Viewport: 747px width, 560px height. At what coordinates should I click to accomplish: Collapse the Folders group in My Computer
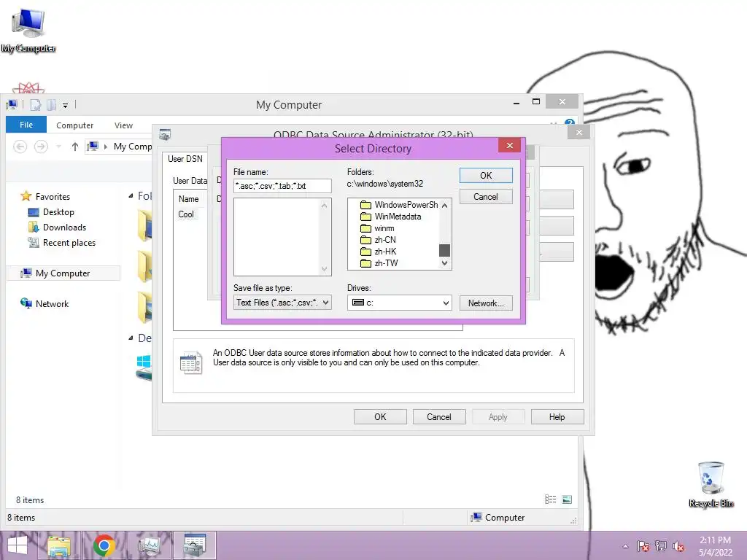(x=131, y=195)
